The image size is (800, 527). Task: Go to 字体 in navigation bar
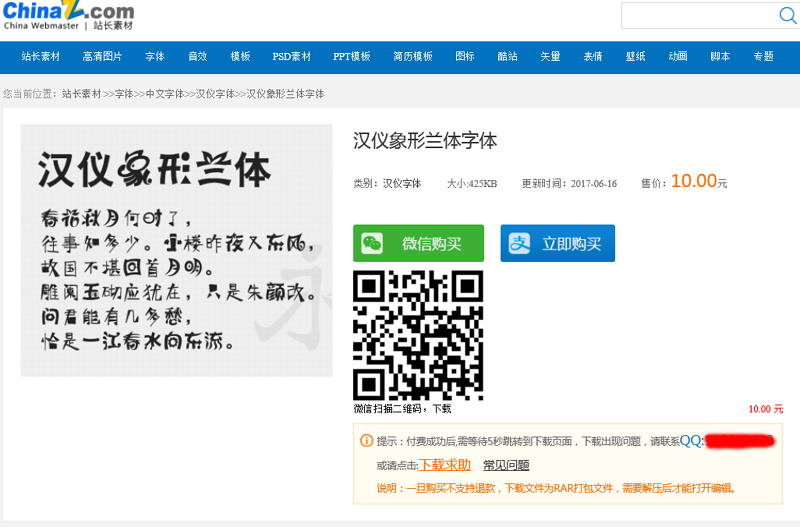(155, 57)
